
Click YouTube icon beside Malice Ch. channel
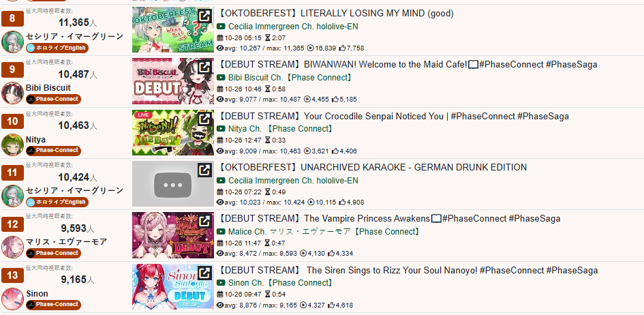tap(221, 232)
